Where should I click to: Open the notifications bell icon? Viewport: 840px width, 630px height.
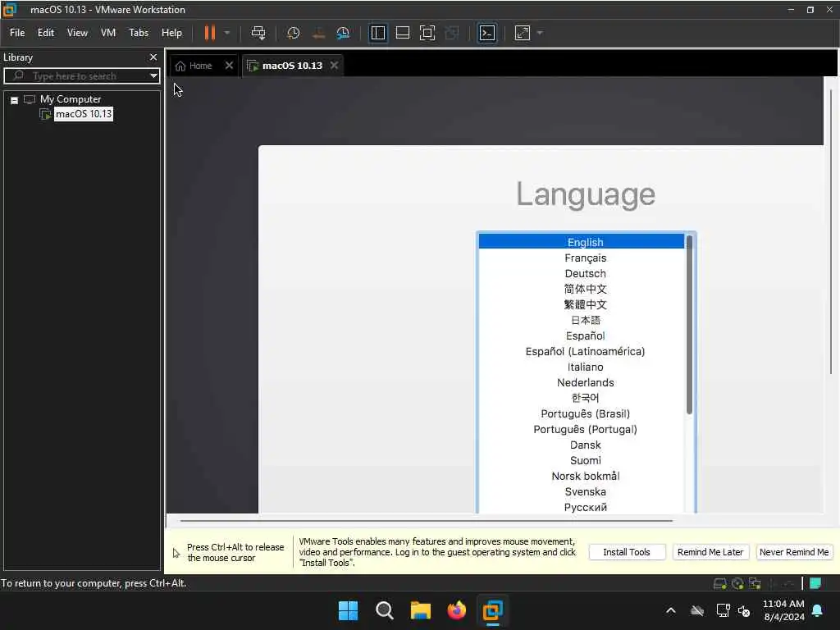pyautogui.click(x=818, y=610)
